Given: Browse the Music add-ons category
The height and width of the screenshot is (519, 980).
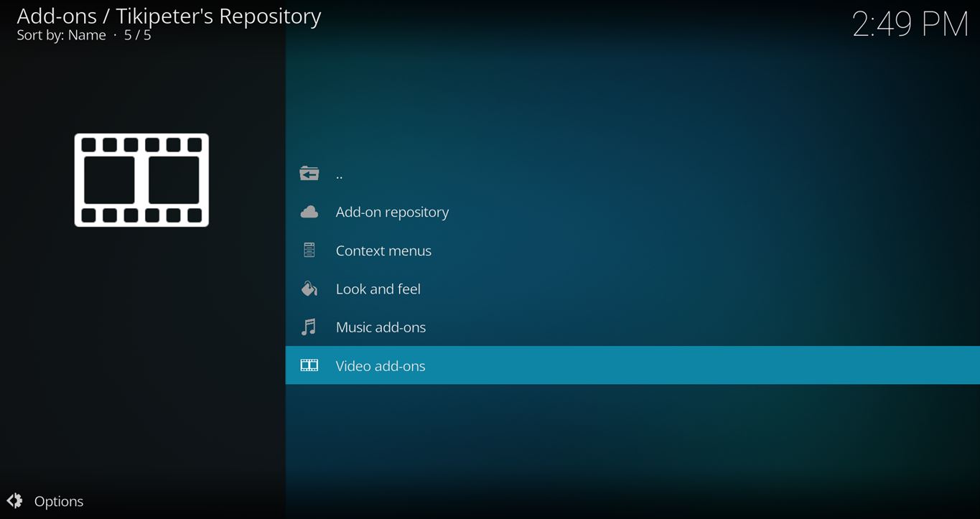Looking at the screenshot, I should tap(381, 327).
